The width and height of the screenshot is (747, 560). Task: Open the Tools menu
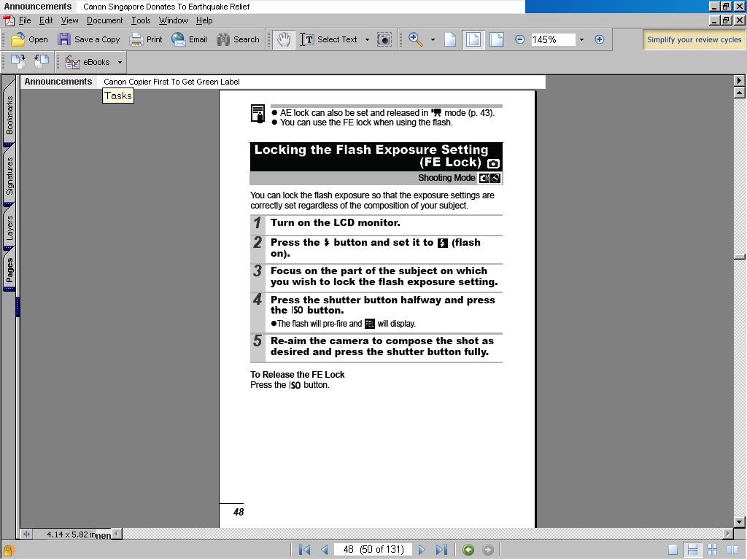click(141, 20)
